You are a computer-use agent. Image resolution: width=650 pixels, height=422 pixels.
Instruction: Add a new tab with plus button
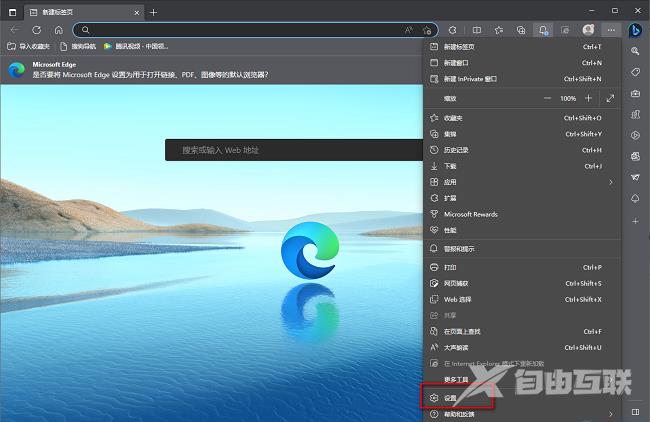pyautogui.click(x=153, y=11)
